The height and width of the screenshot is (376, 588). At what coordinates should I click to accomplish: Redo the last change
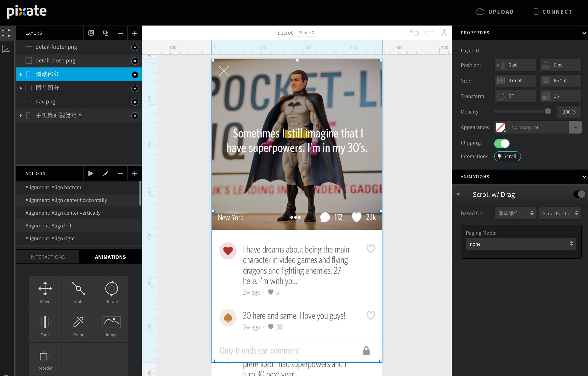(429, 32)
